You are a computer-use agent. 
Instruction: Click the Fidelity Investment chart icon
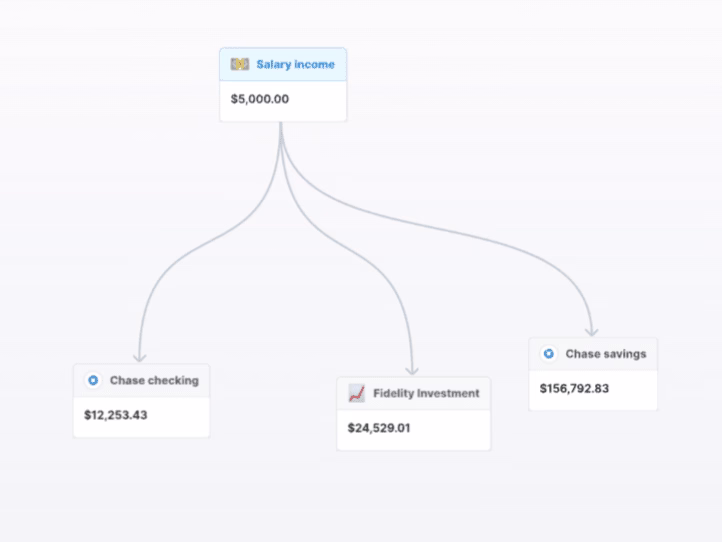357,393
